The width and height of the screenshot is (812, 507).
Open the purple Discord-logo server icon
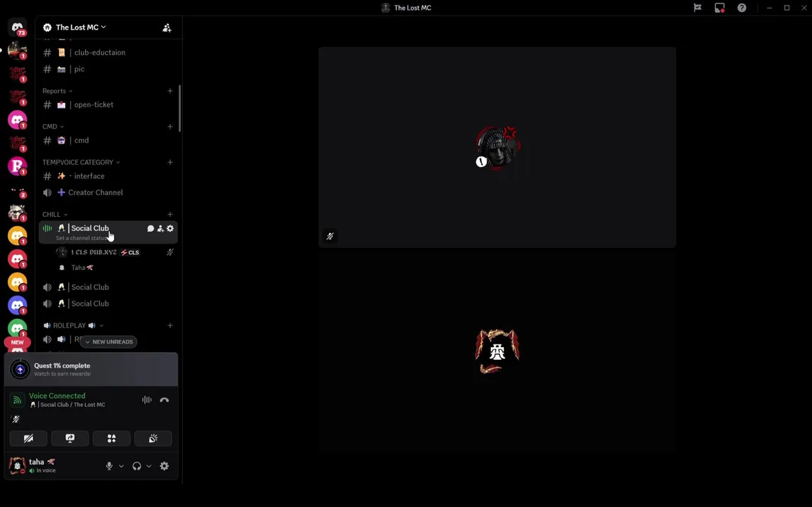pos(17,305)
